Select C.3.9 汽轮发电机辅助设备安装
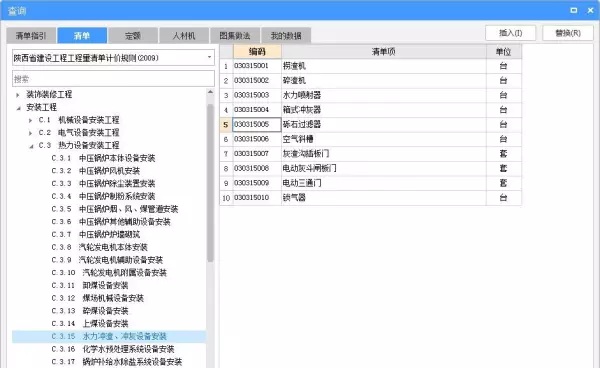This screenshot has height=368, width=600. pos(107,260)
